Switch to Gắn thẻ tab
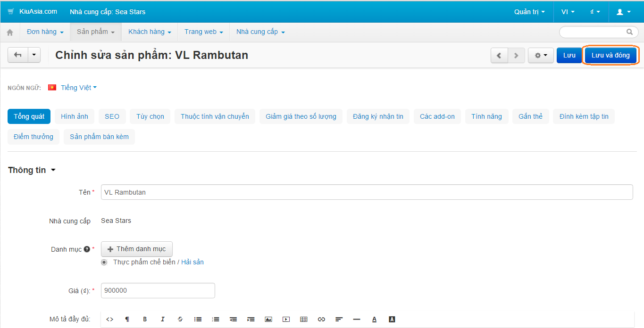 pos(531,116)
